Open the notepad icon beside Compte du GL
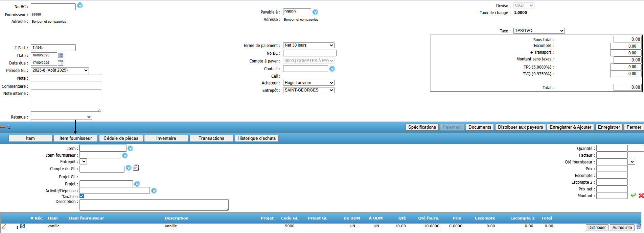This screenshot has height=233, width=644. point(136,167)
